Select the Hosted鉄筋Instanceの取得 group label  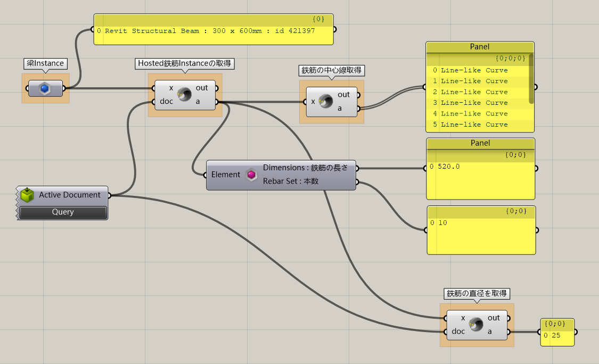(x=185, y=63)
